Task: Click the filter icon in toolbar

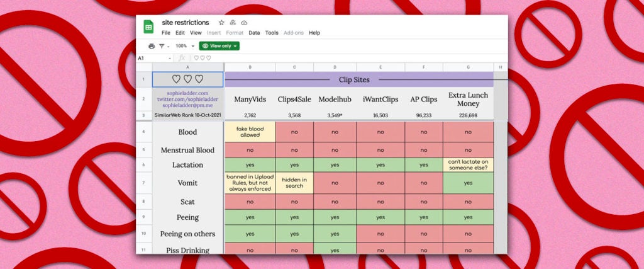Action: click(x=162, y=46)
